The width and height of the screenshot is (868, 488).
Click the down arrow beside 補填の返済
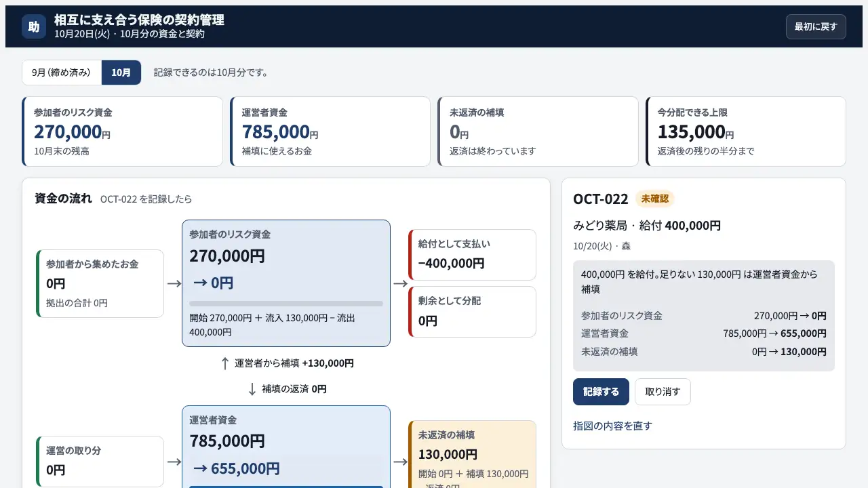pyautogui.click(x=252, y=389)
